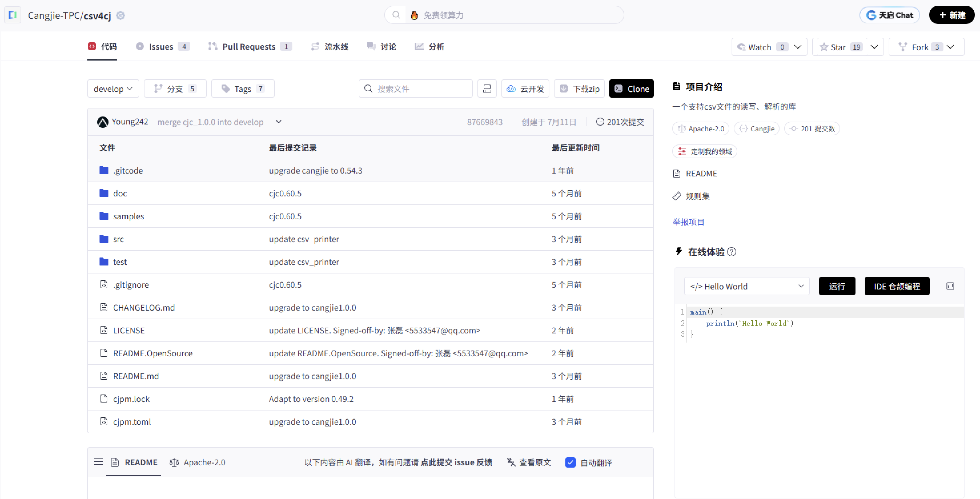Open the develop branch dropdown
The height and width of the screenshot is (499, 980).
[x=113, y=88]
